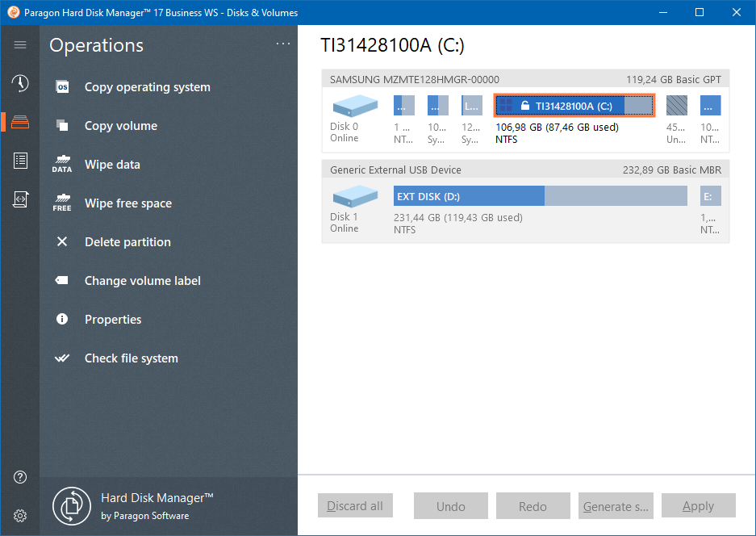Click the Apply button

(698, 505)
